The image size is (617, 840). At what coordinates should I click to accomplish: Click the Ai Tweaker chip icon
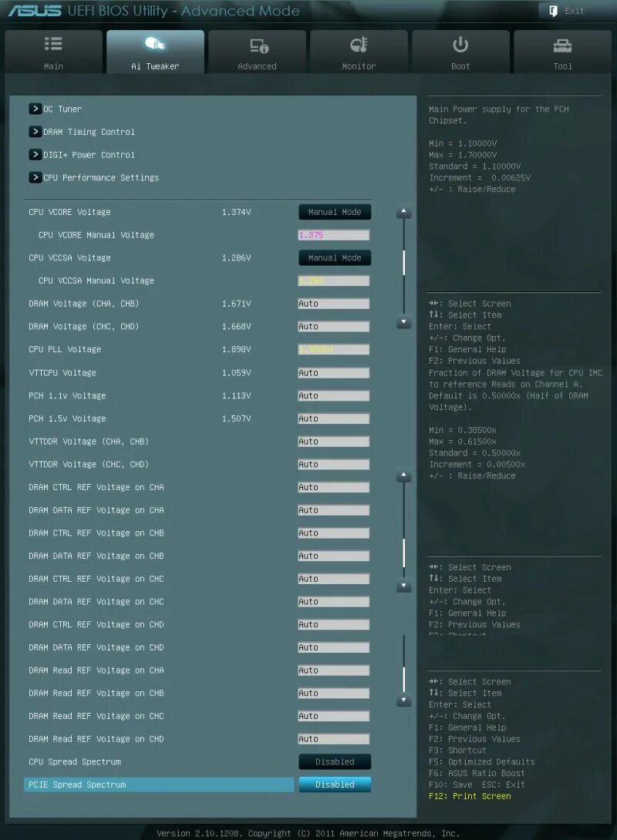pyautogui.click(x=155, y=44)
